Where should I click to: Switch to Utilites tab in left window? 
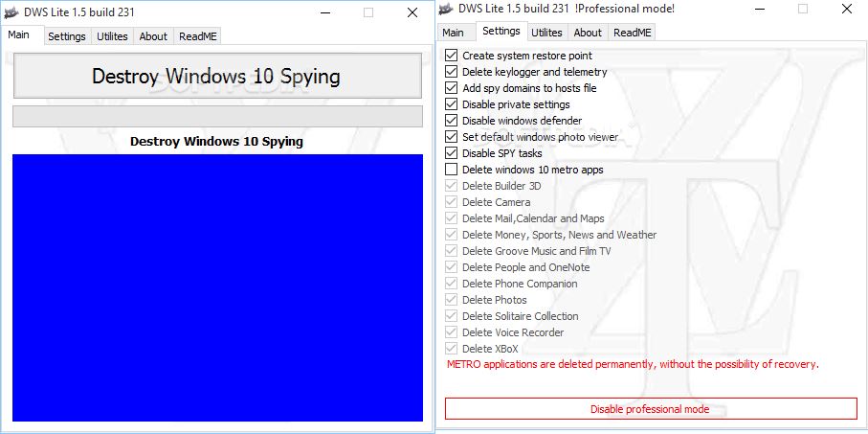112,36
